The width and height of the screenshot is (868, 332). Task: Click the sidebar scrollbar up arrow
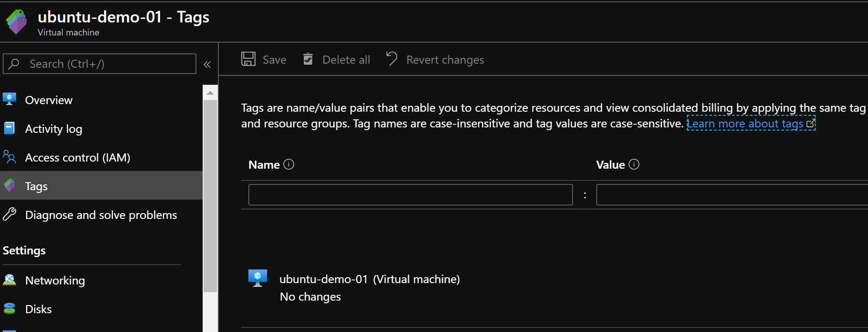pos(210,93)
